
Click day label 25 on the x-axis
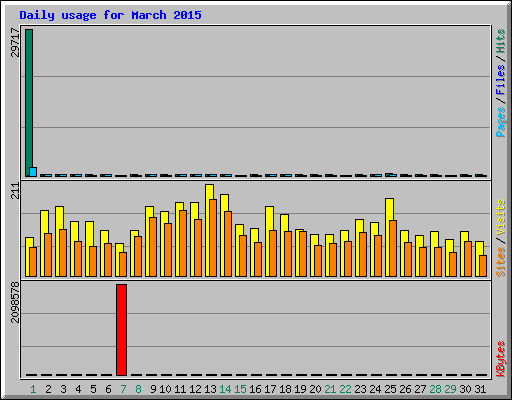click(390, 389)
